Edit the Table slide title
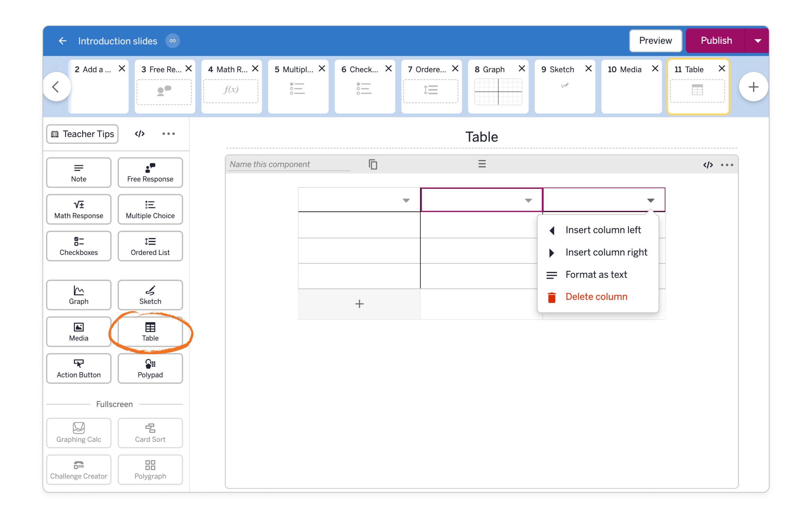Viewport: 812px width, 518px height. [x=481, y=137]
